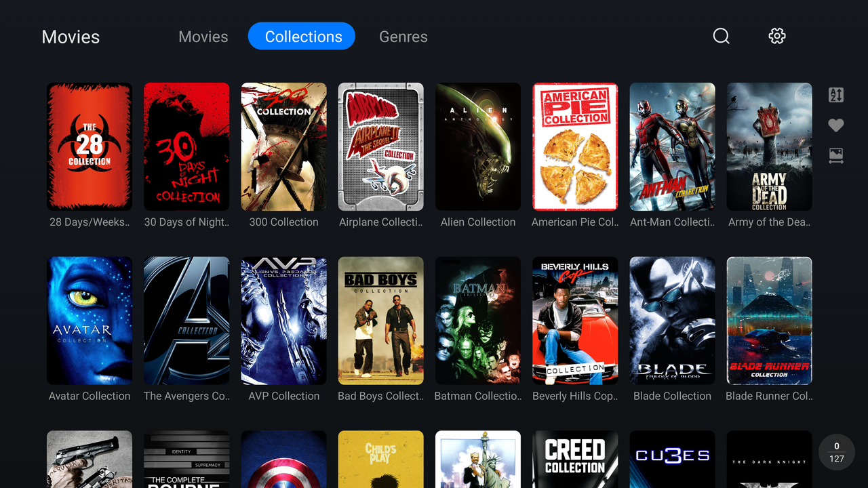
Task: Open the search icon
Action: pos(721,36)
